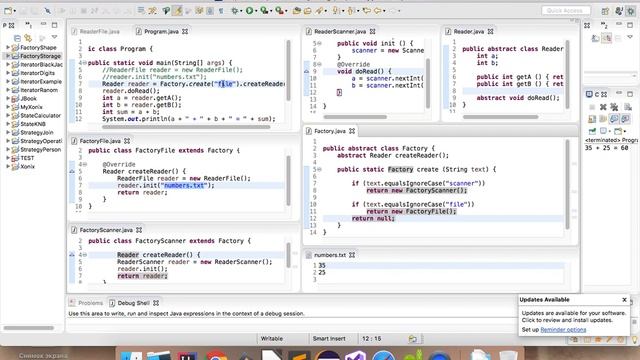Screen dimensions: 640x360
Task: Open Package Explorer view menu triangle
Action: pos(54,38)
